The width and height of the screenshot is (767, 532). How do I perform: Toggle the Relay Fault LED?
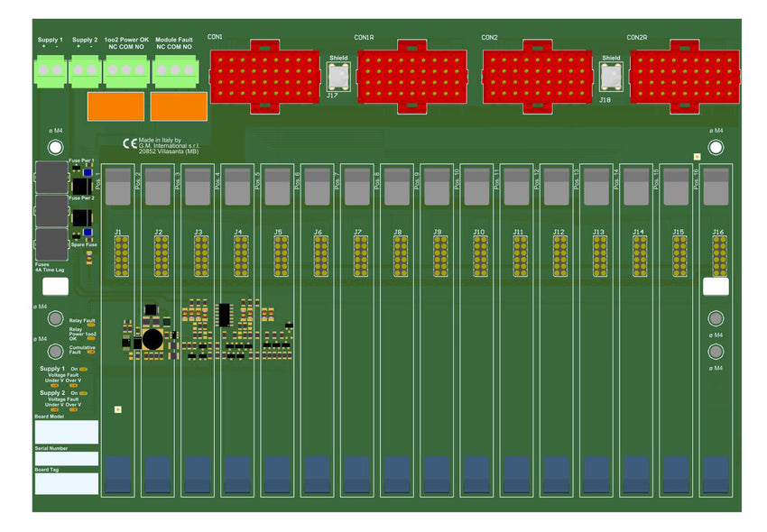click(x=90, y=325)
